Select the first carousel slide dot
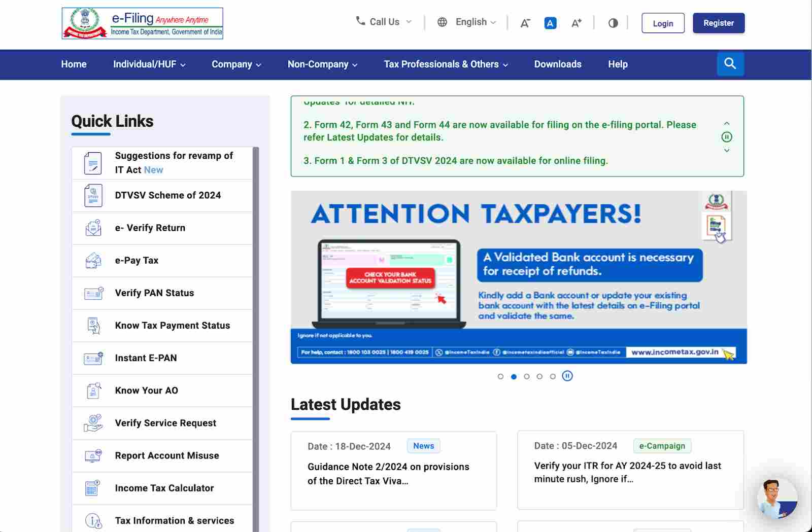The height and width of the screenshot is (532, 812). pos(500,376)
